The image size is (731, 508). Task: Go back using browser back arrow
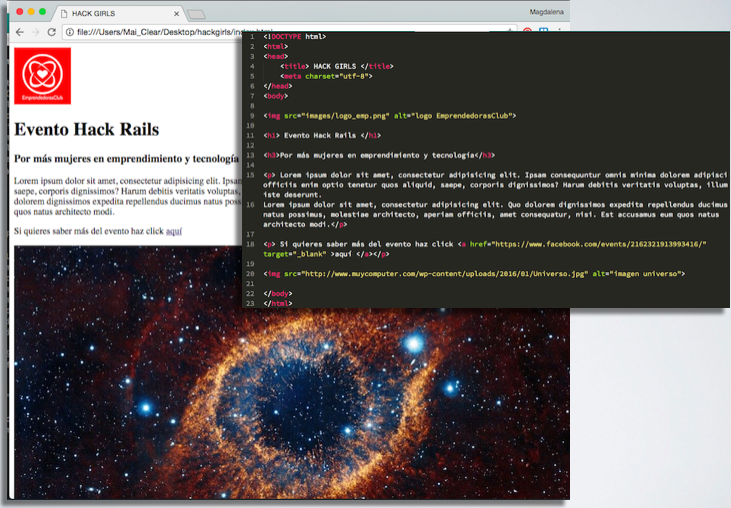(x=20, y=32)
